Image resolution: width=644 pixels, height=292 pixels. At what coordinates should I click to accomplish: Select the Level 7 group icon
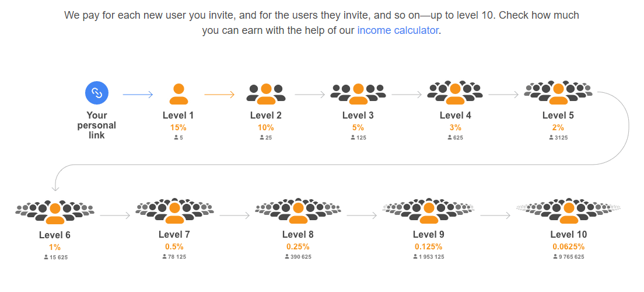pyautogui.click(x=174, y=211)
